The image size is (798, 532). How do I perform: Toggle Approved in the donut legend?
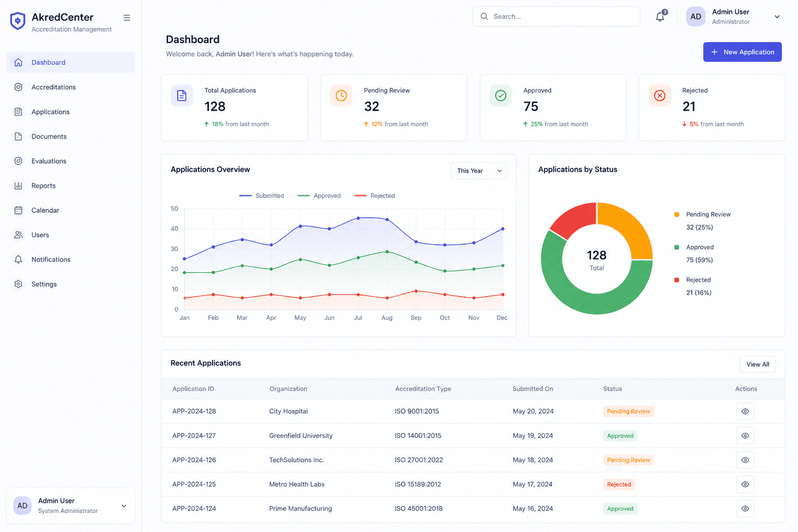coord(694,247)
